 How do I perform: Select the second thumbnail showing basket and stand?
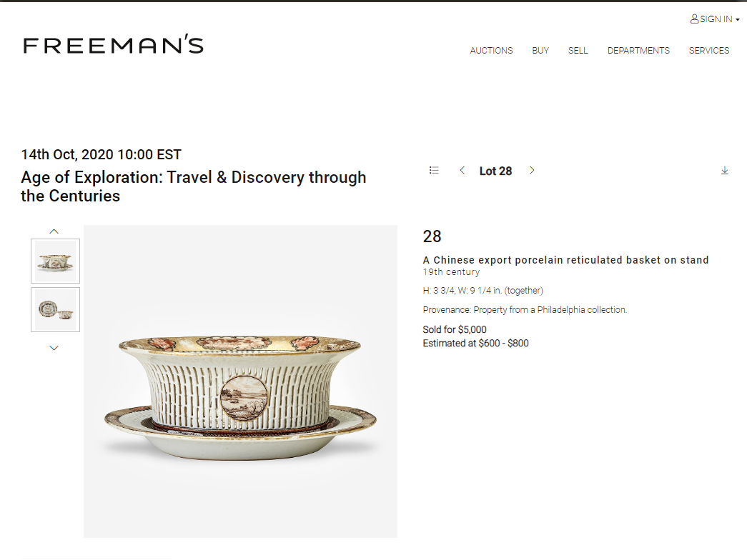55,309
